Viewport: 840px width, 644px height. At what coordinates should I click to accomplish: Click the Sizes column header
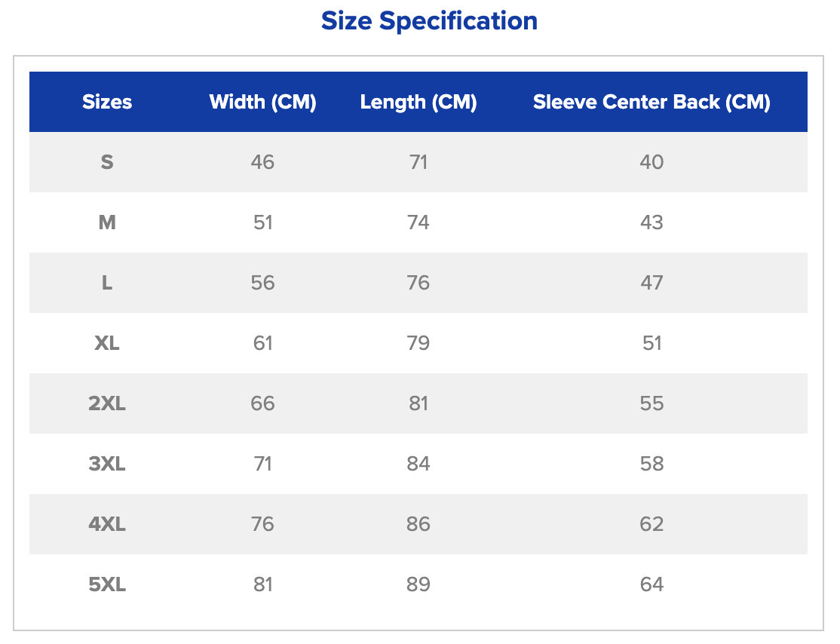coord(107,102)
